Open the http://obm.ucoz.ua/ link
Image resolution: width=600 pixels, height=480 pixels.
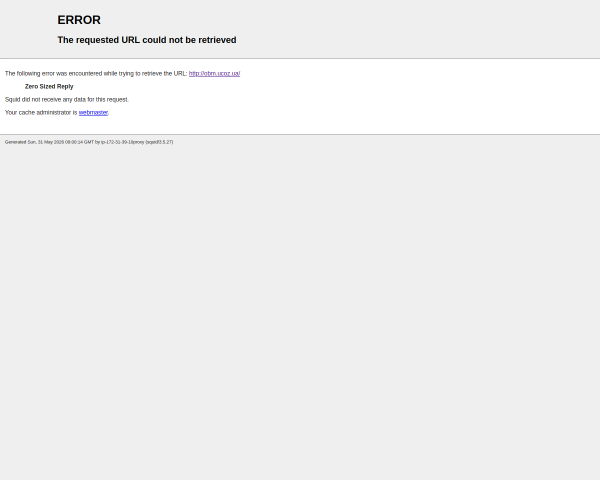point(214,73)
